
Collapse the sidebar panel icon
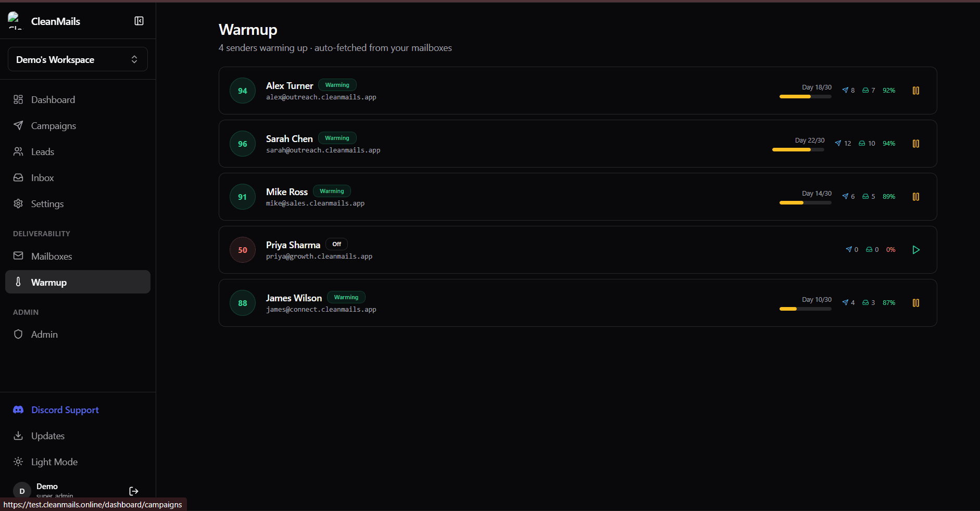[x=139, y=21]
